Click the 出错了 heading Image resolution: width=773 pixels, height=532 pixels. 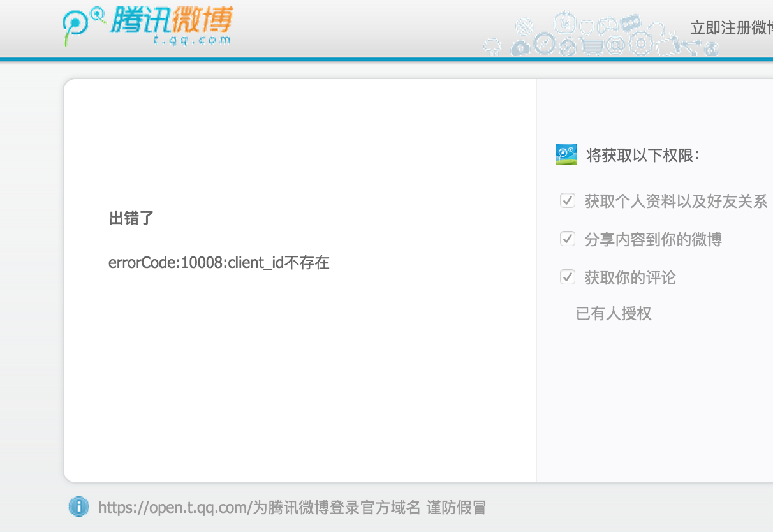point(131,218)
